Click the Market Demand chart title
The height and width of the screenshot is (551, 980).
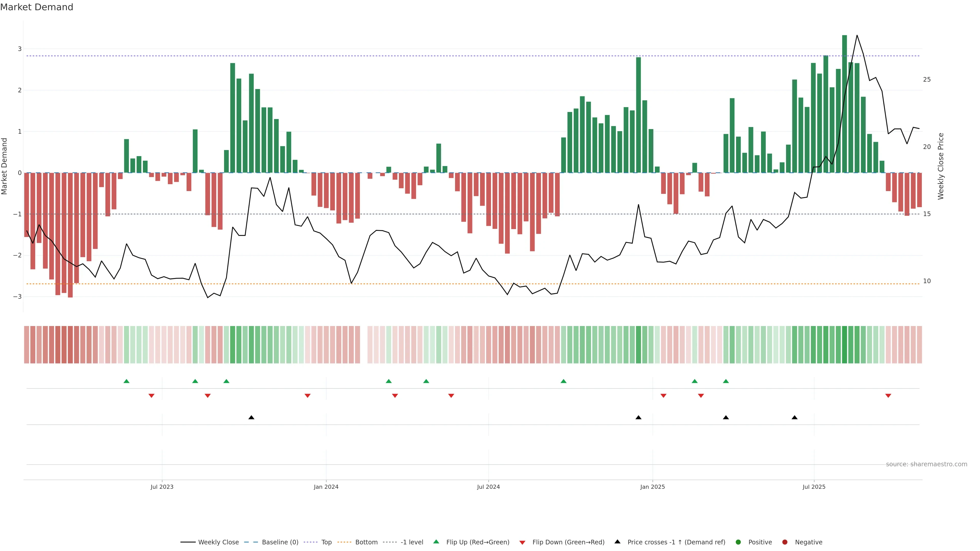pos(36,7)
